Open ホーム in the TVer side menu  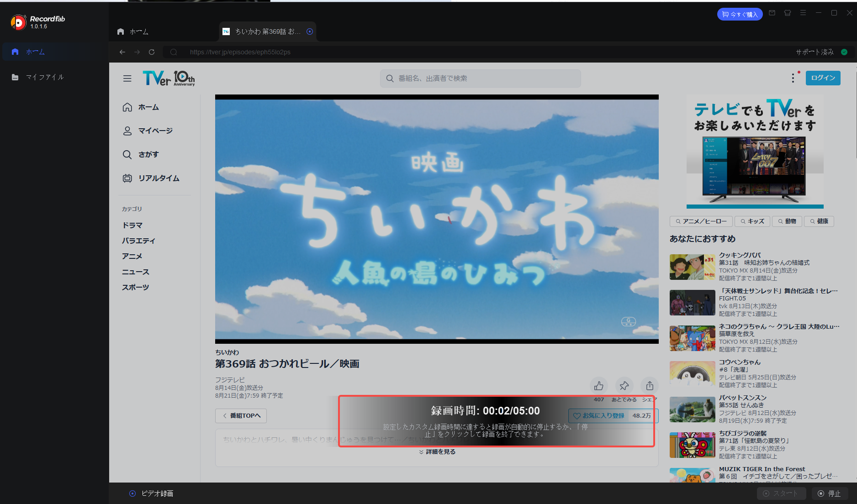tap(141, 107)
